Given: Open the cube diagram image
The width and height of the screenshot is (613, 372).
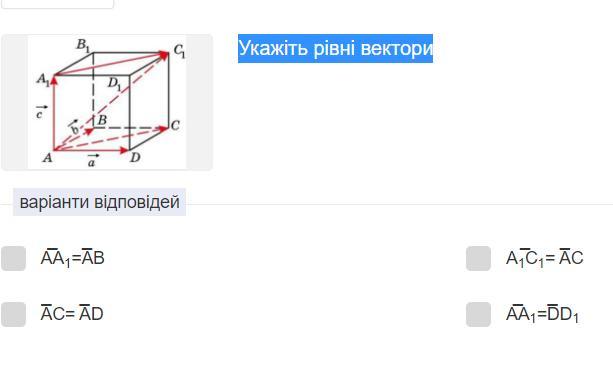Looking at the screenshot, I should [x=107, y=102].
